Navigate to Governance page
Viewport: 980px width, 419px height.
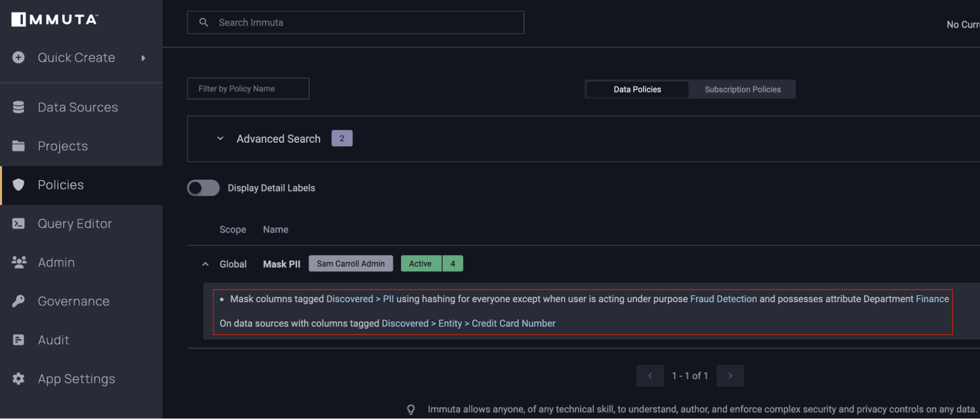74,301
